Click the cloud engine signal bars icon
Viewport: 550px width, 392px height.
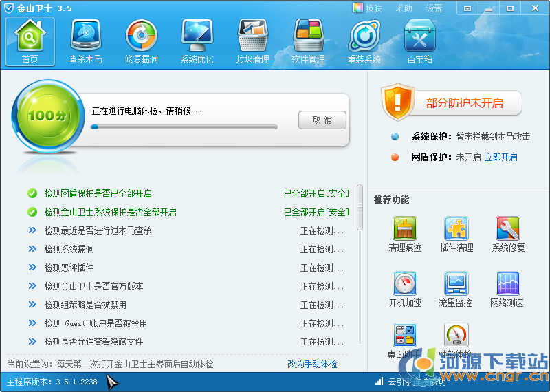pyautogui.click(x=379, y=382)
